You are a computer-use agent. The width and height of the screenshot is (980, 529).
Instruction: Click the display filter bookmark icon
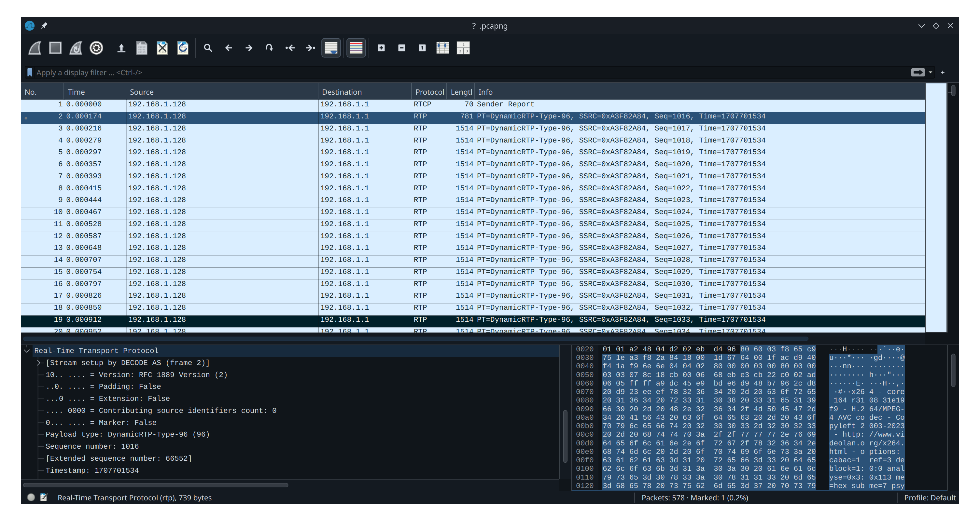point(30,72)
